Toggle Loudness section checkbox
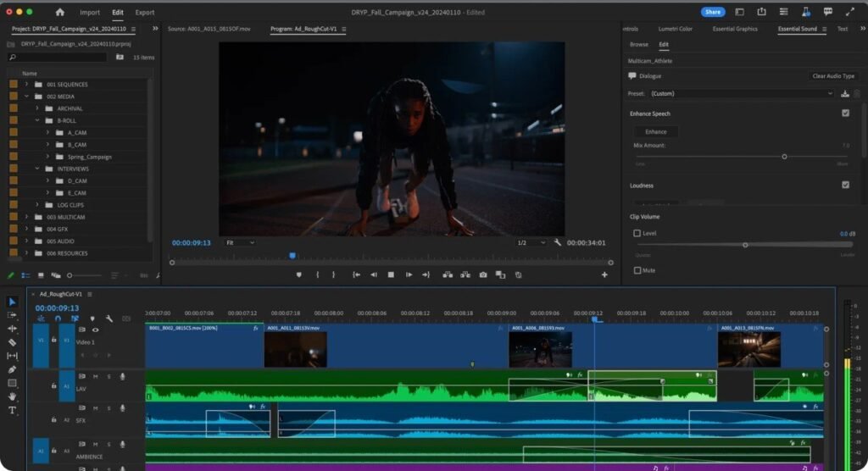This screenshot has height=471, width=868. pos(845,185)
